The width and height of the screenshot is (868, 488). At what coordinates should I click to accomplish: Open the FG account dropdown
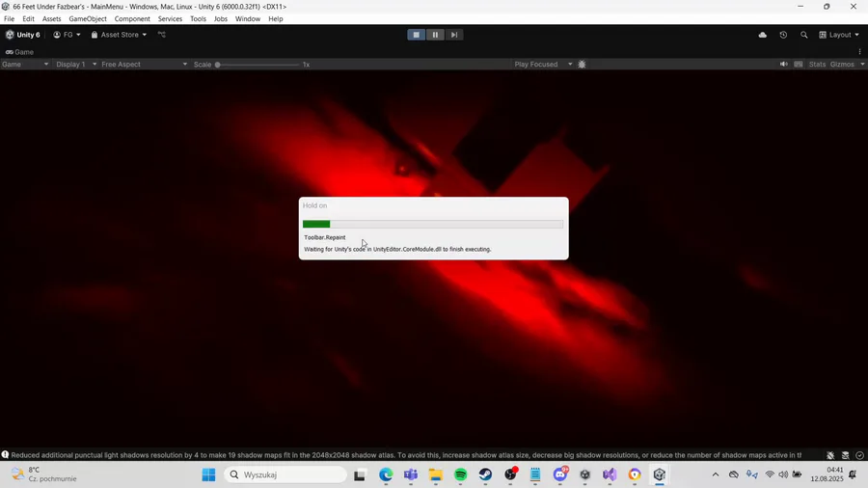click(67, 35)
